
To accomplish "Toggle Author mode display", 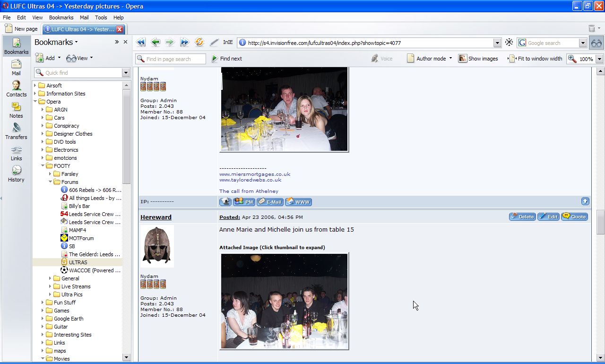I will click(429, 59).
